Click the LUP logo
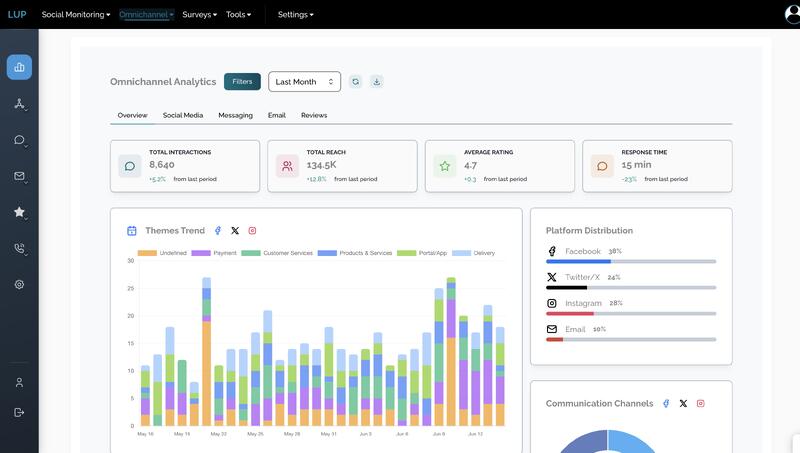Screen dimensions: 800x453 click(x=17, y=14)
